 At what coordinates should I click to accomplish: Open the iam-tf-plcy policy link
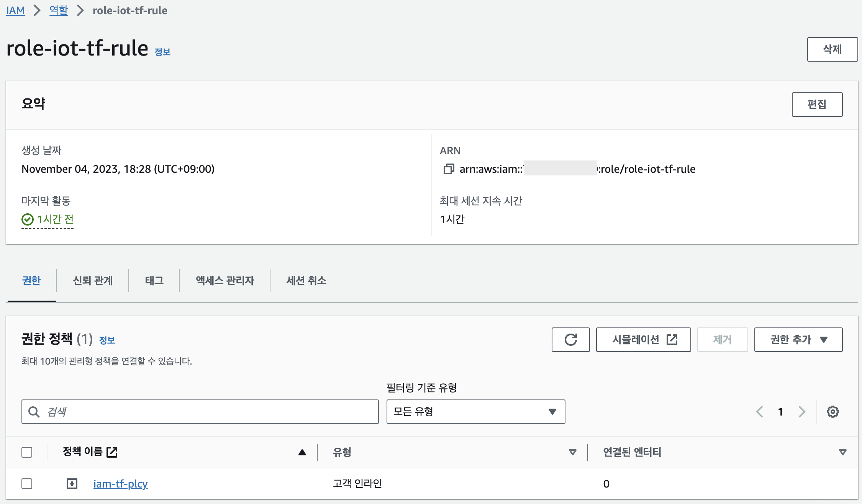[120, 484]
